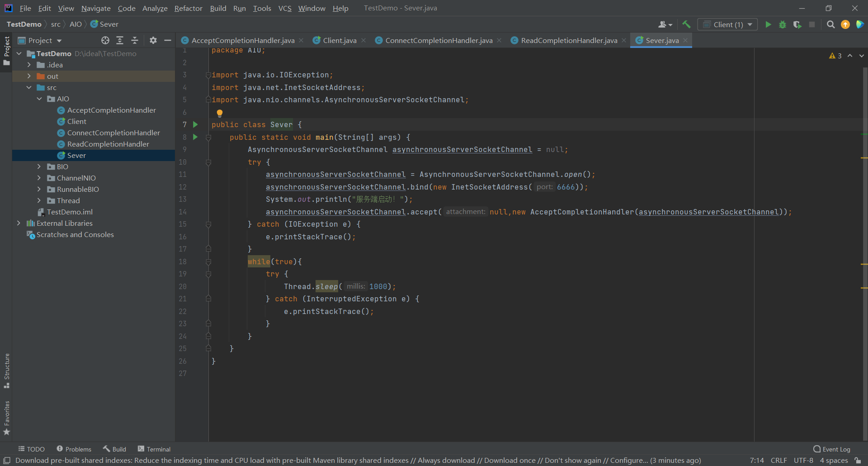Open the Terminal tool window

[154, 449]
